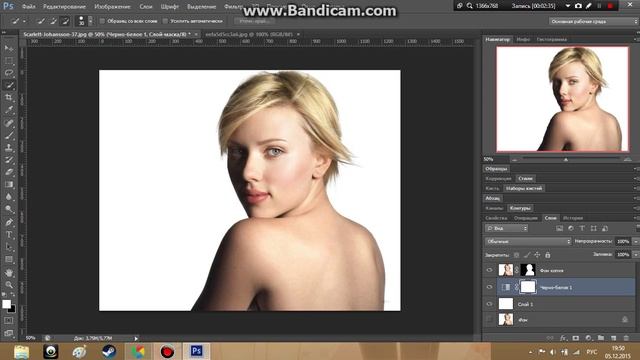Toggle Quick Mask mode
Viewport: 640px width, 360px height.
click(9, 321)
